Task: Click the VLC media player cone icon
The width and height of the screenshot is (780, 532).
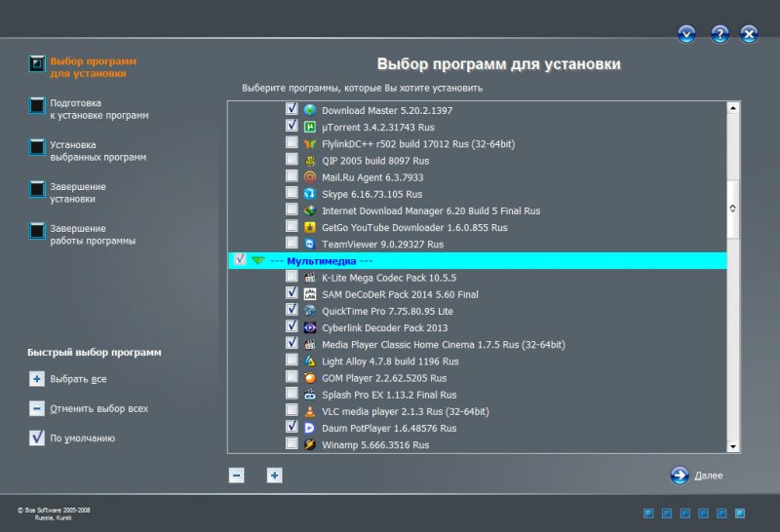Action: point(309,412)
